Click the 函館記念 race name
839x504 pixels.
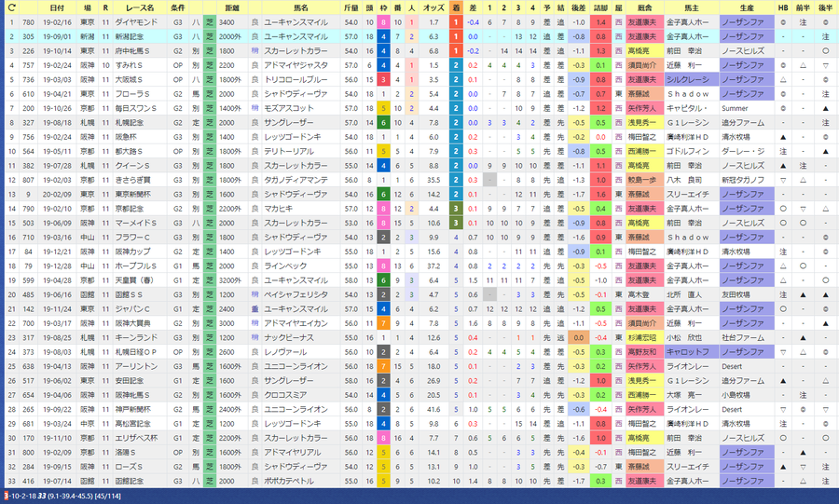point(130,481)
